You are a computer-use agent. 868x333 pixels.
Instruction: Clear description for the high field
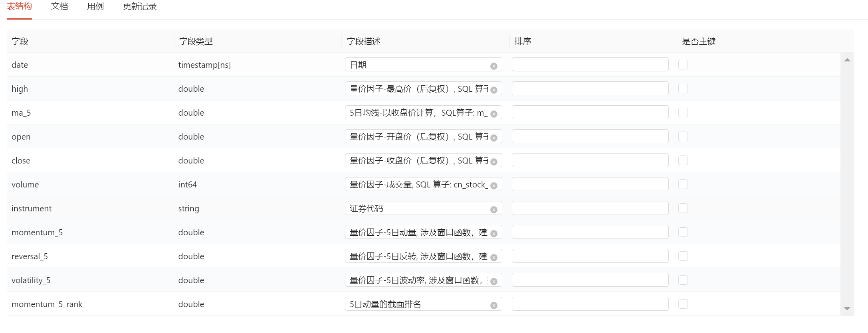(x=494, y=90)
